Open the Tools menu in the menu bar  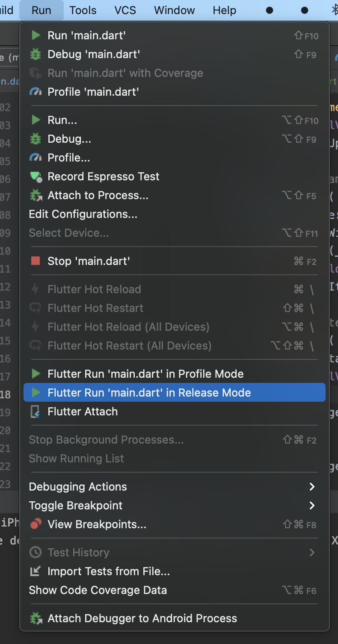(83, 10)
